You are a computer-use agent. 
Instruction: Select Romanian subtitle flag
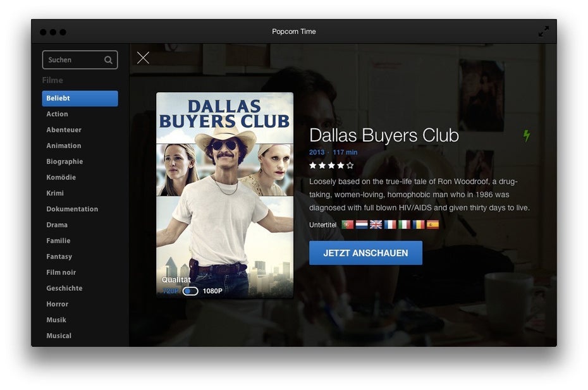tap(419, 224)
